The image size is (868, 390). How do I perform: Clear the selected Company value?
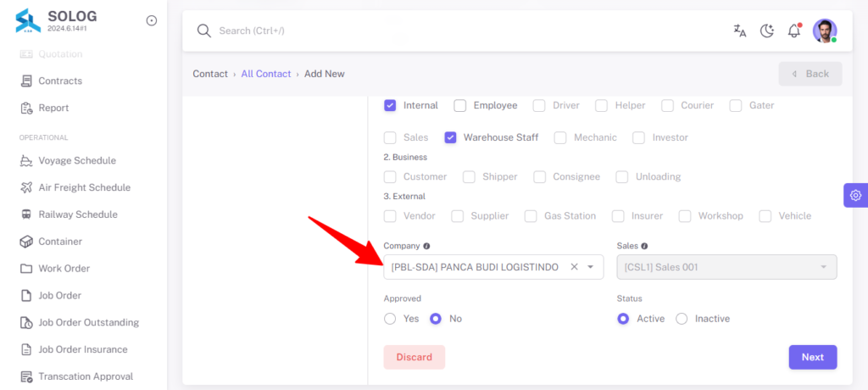point(574,267)
